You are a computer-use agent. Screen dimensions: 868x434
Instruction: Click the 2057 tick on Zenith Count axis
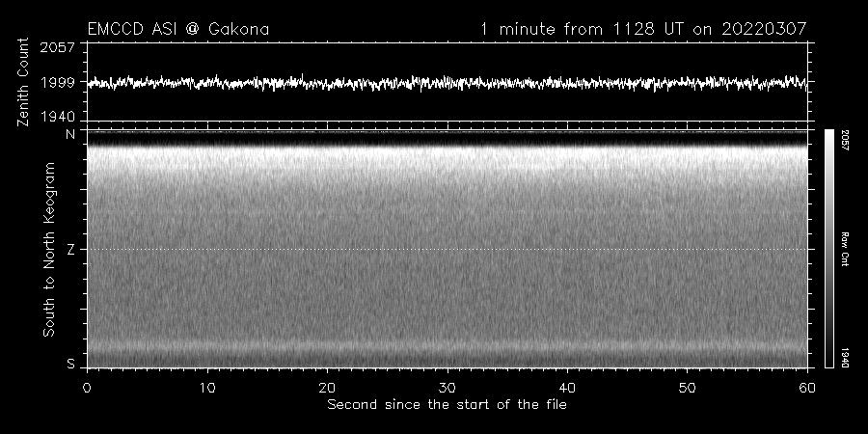pyautogui.click(x=57, y=47)
